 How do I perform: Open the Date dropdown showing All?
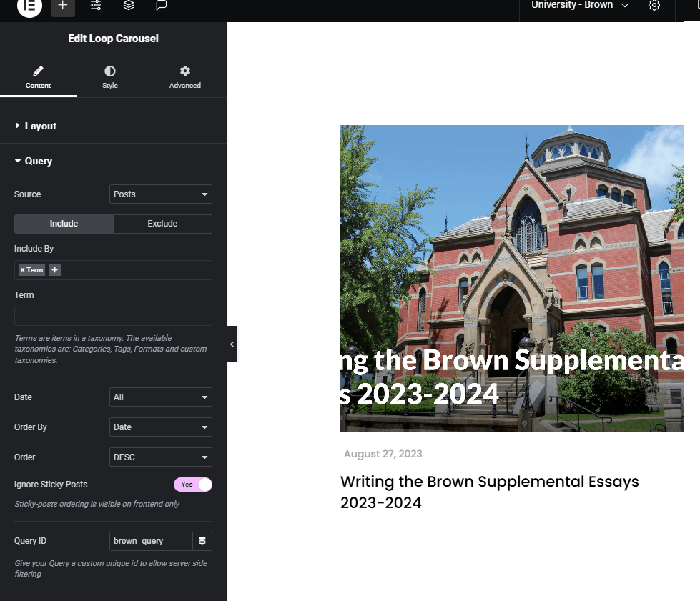161,397
